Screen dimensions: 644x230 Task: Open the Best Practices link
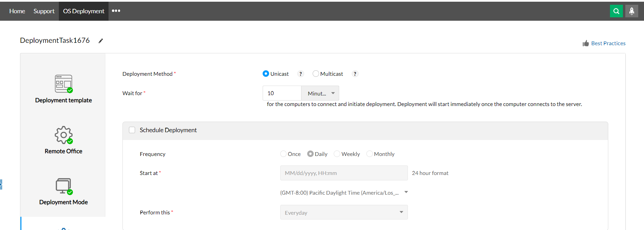(x=608, y=43)
